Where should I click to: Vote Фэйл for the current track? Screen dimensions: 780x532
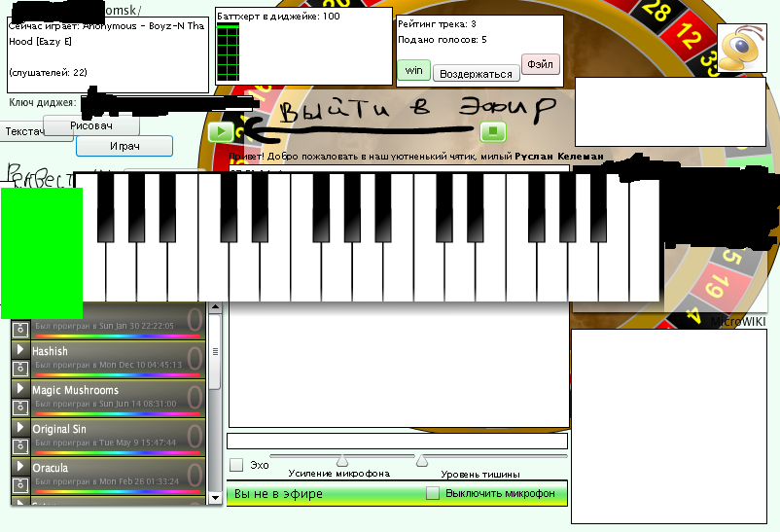click(x=540, y=64)
